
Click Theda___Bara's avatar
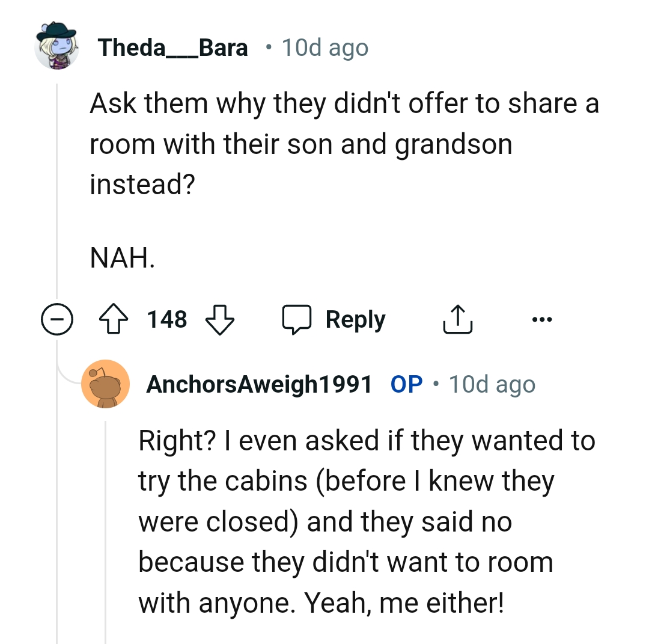pos(57,48)
